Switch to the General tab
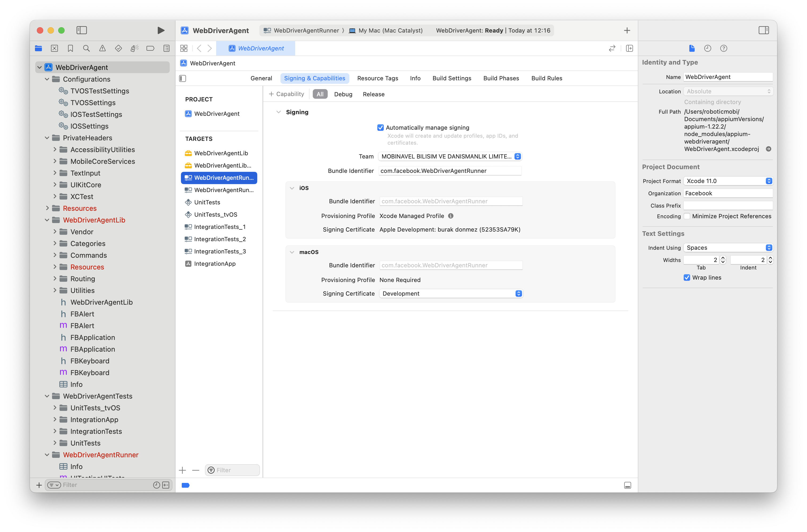 click(x=261, y=78)
